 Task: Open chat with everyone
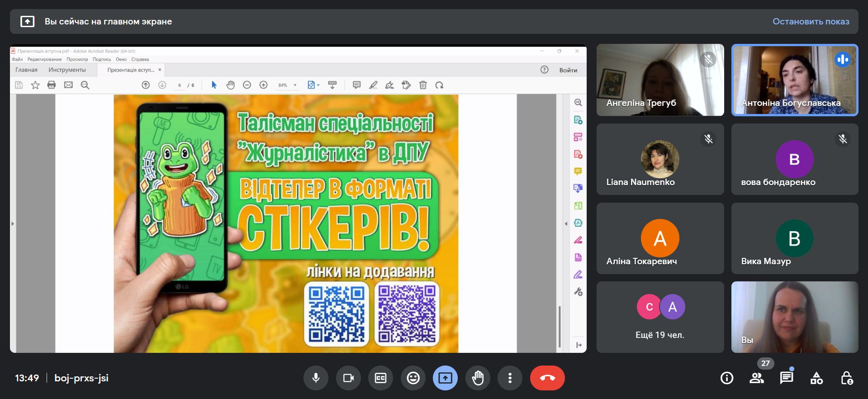coord(787,378)
